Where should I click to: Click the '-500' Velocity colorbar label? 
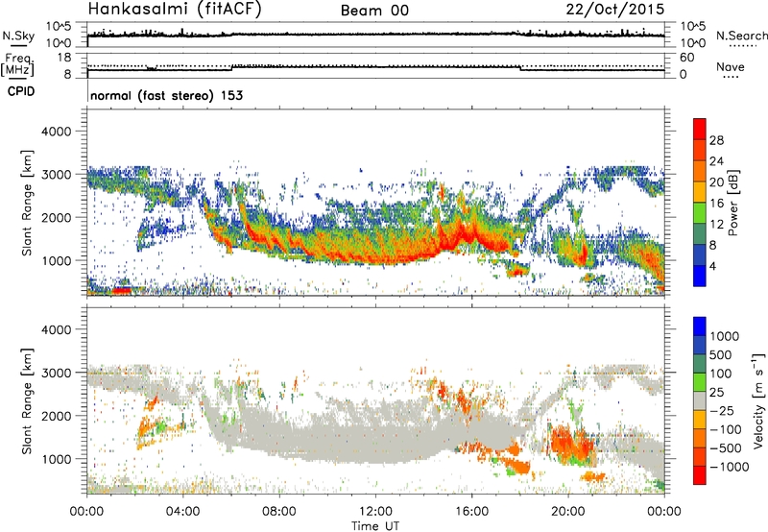726,447
